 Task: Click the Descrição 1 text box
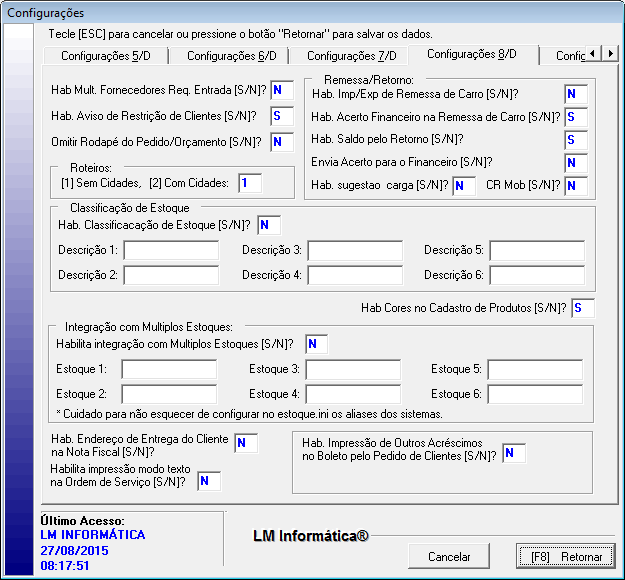pyautogui.click(x=170, y=250)
